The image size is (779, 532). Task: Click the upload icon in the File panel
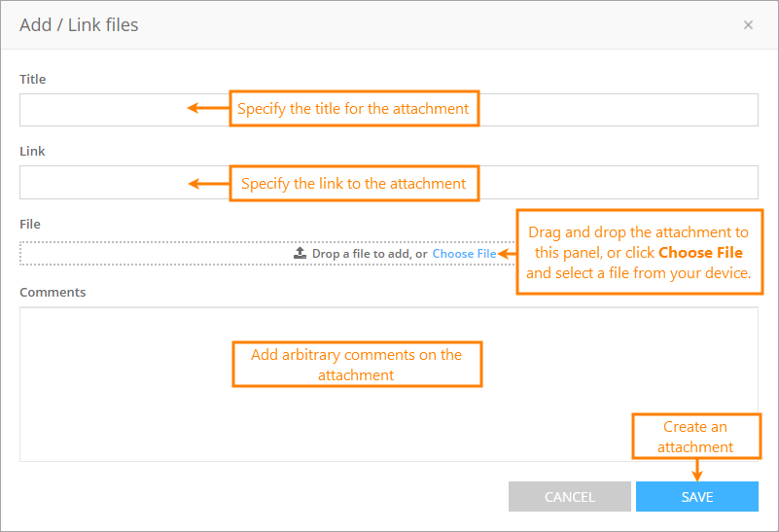301,253
